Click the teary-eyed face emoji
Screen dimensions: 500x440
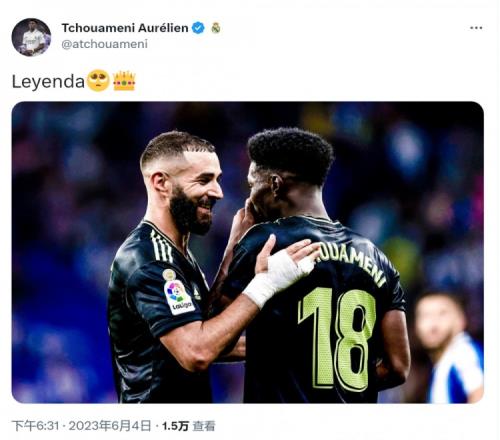point(98,81)
